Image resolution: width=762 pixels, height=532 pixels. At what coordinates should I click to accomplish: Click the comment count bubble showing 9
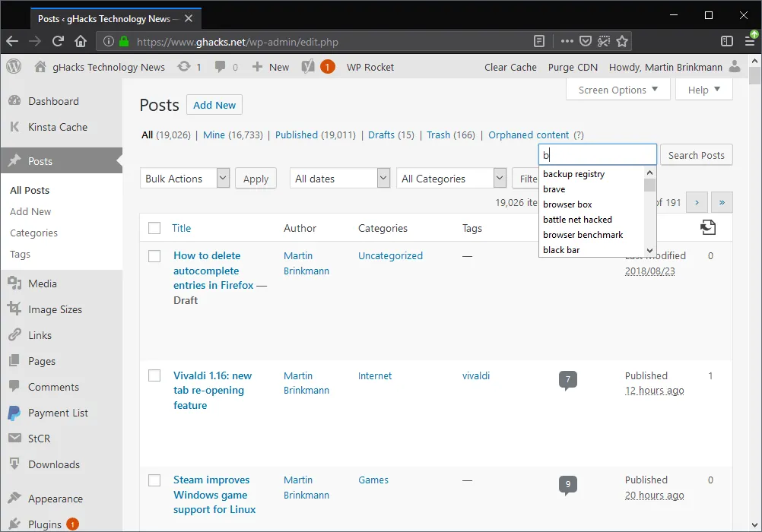point(567,484)
